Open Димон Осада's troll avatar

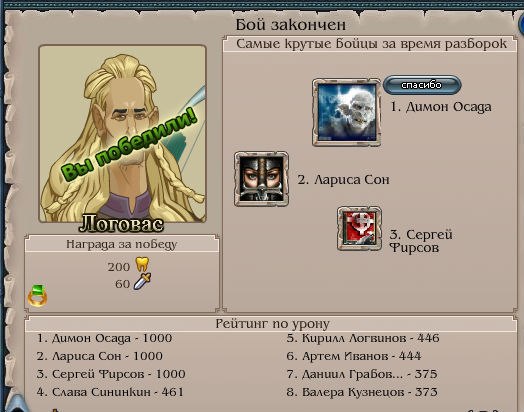coord(347,113)
